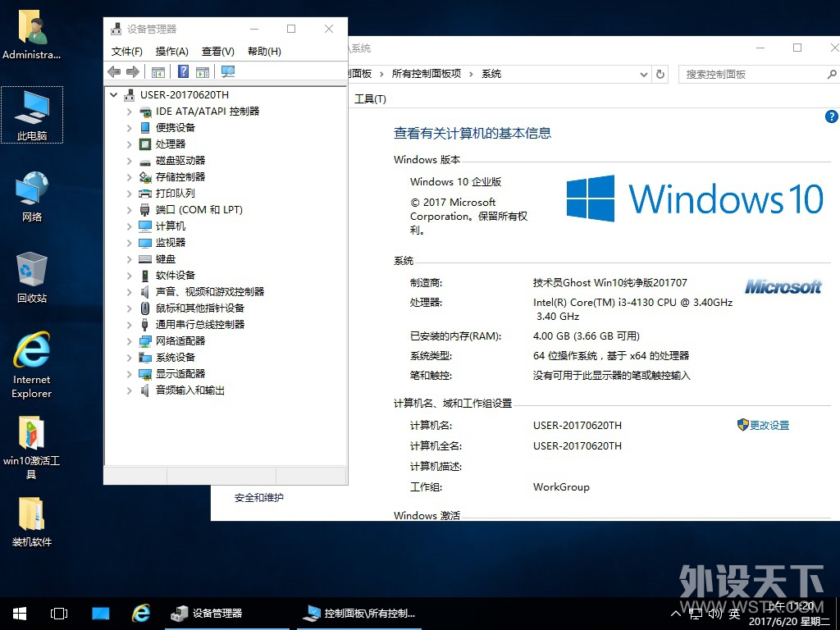
Task: Click the volume speaker tray icon
Action: (x=715, y=614)
